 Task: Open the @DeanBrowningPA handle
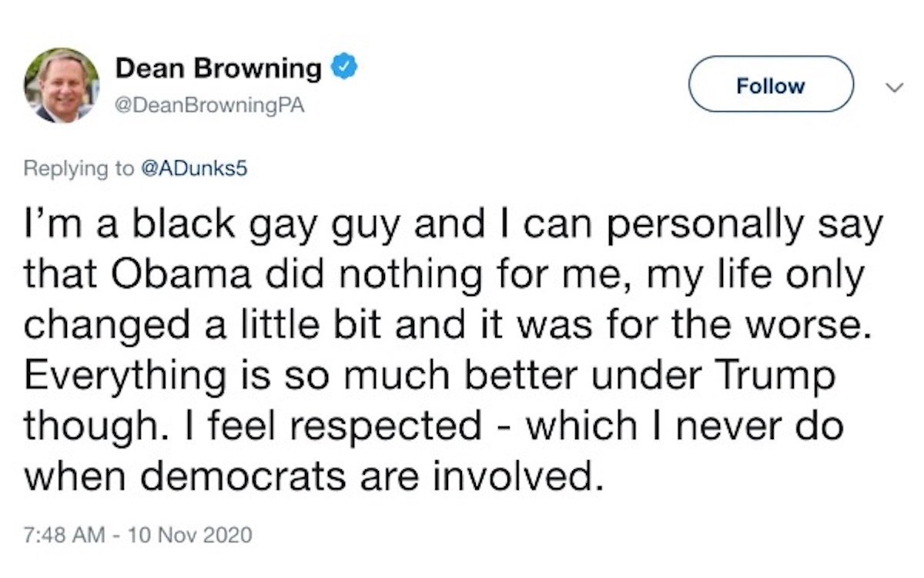210,107
